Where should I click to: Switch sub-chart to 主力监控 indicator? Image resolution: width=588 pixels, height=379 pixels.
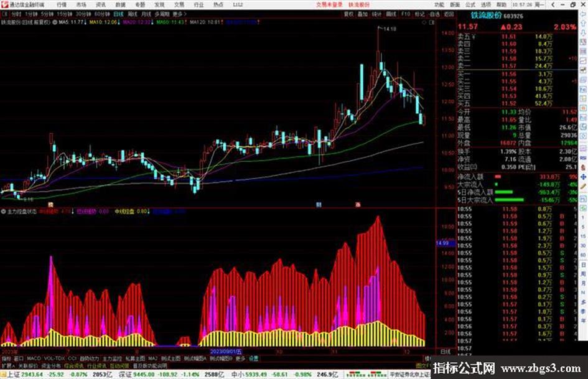coord(112,358)
